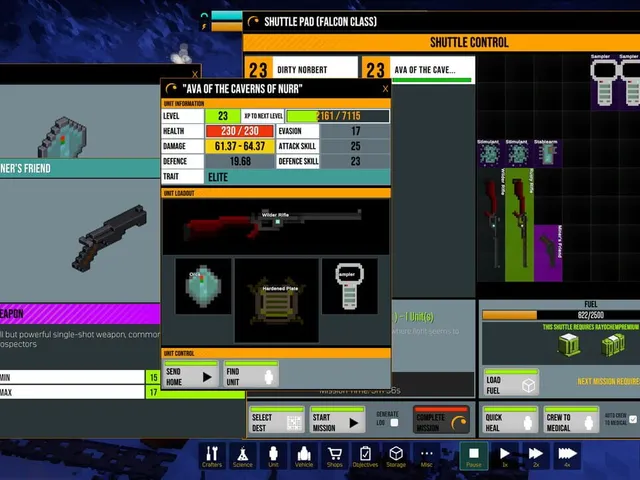Select Dirty Norbert crew card
The height and width of the screenshot is (480, 640).
point(301,67)
